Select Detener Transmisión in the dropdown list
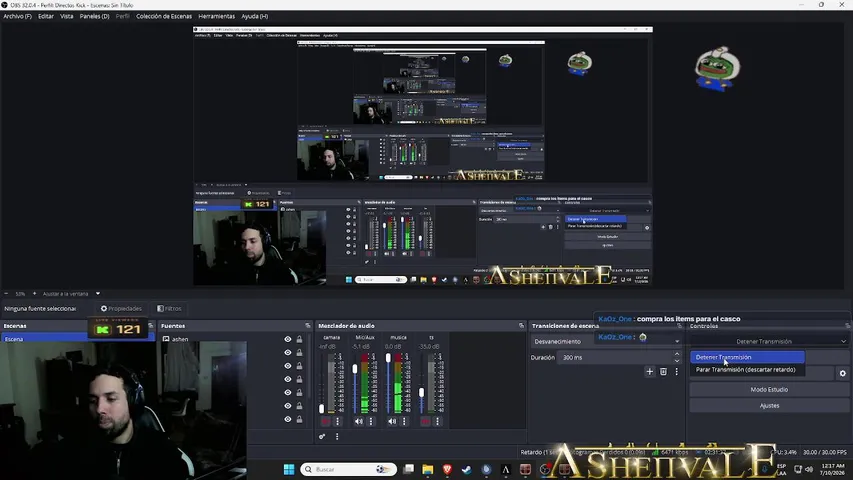The width and height of the screenshot is (853, 480). click(747, 358)
